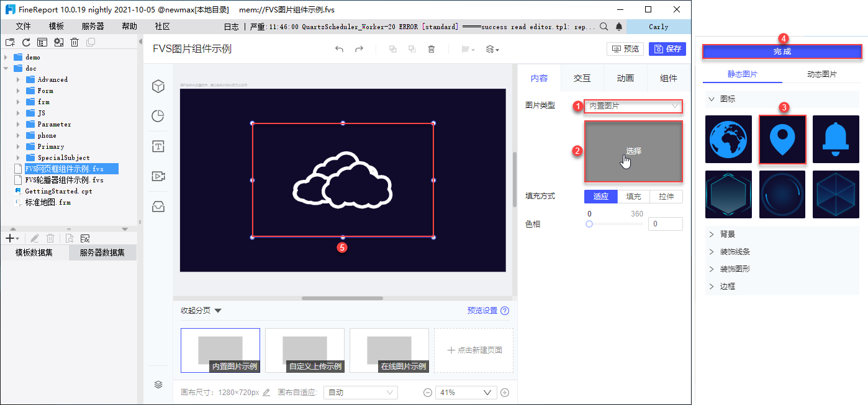Zoom in with the plus circle icon

click(505, 392)
